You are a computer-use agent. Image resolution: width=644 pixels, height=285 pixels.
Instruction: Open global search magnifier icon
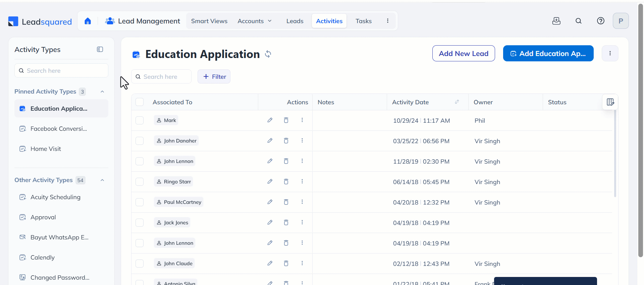pos(579,21)
